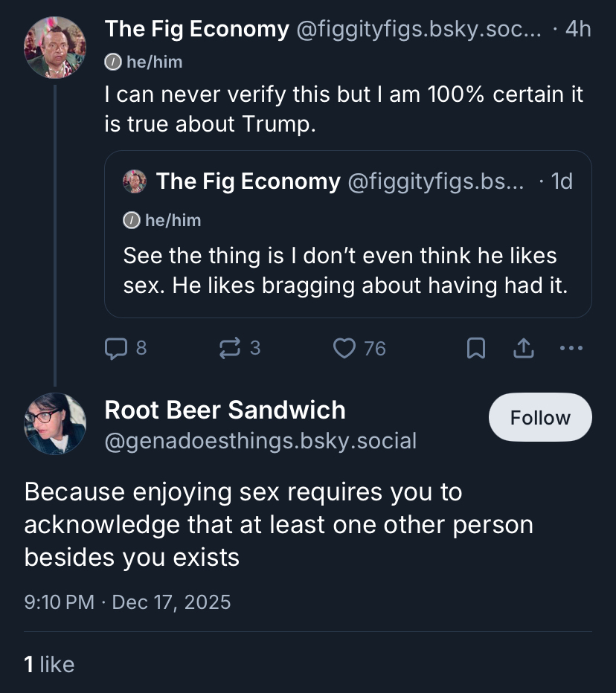Open more options menu for post
616x693 pixels.
[x=571, y=348]
